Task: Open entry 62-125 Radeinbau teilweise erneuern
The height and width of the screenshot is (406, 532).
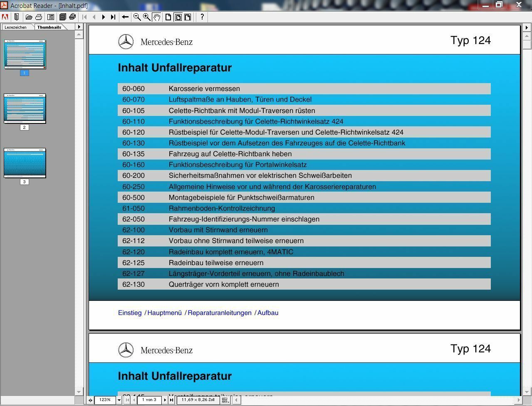Action: (304, 263)
